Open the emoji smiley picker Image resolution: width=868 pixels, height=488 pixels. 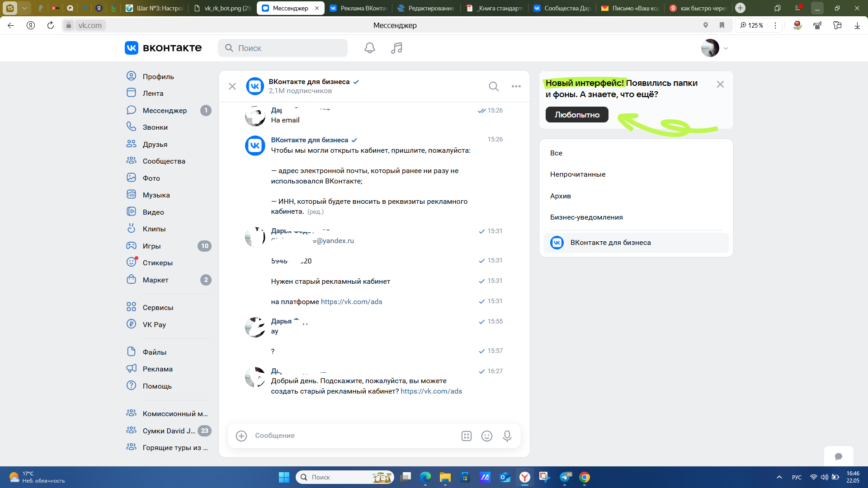point(487,436)
